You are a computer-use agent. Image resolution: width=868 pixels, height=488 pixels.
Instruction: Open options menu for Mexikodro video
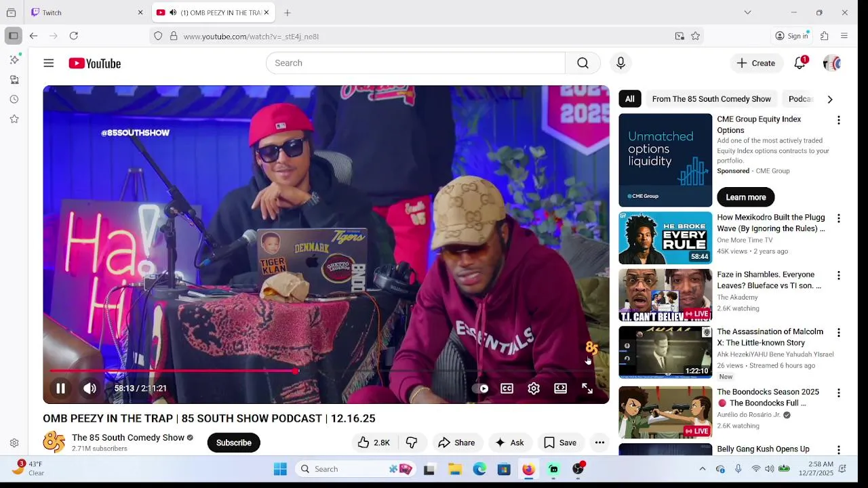(x=839, y=218)
